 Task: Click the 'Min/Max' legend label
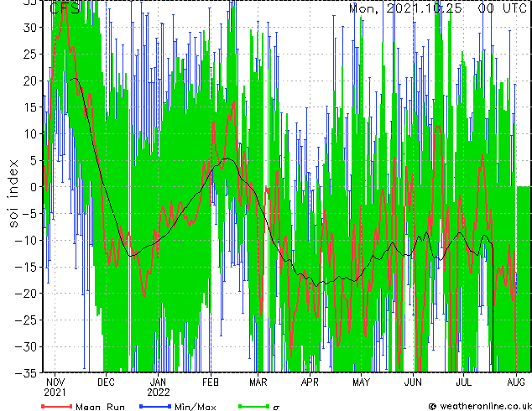[195, 407]
